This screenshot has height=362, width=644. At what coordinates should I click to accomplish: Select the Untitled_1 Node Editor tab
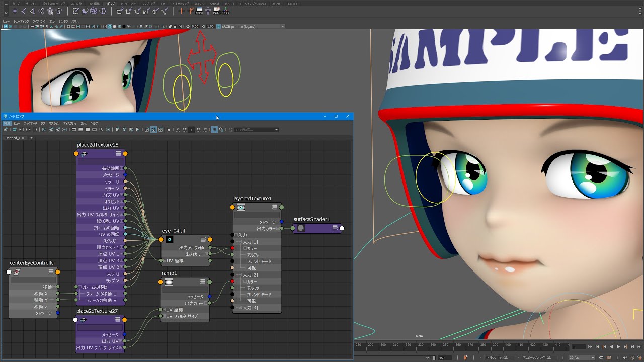13,138
